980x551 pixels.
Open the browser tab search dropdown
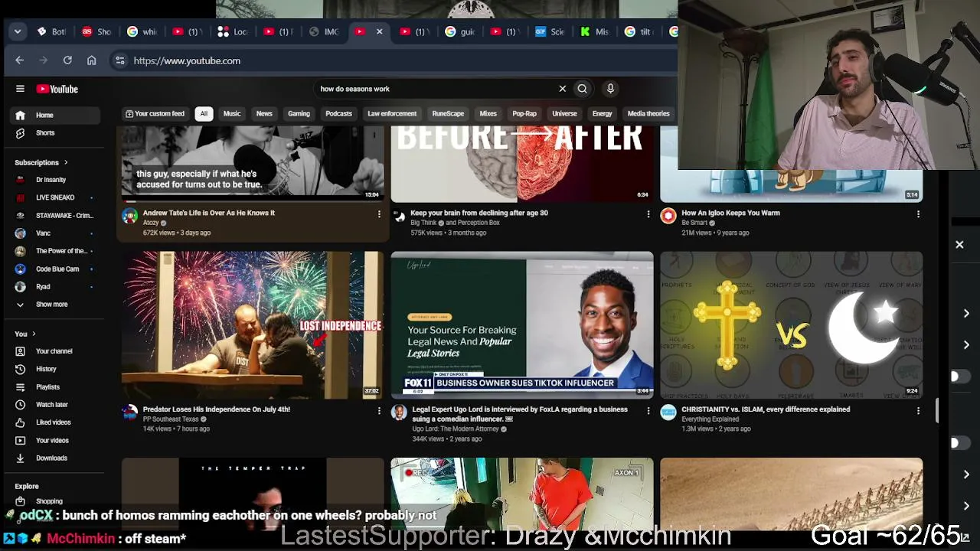pos(18,31)
